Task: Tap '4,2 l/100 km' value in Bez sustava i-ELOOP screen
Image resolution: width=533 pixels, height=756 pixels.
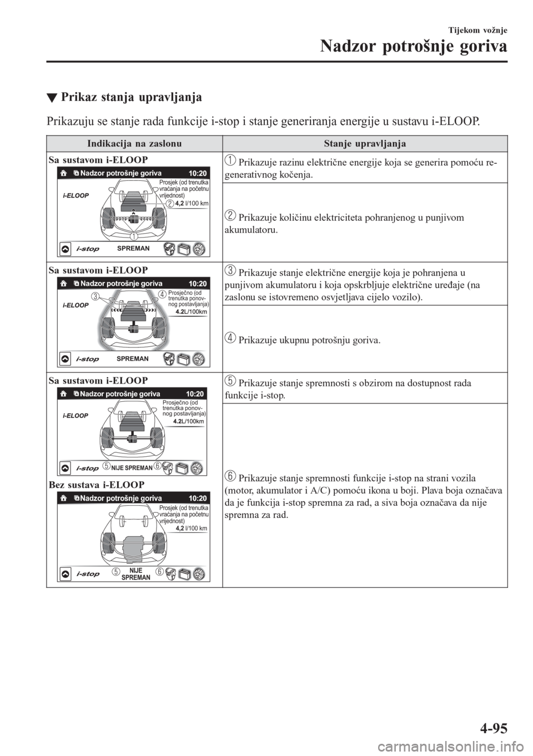Action: 192,529
